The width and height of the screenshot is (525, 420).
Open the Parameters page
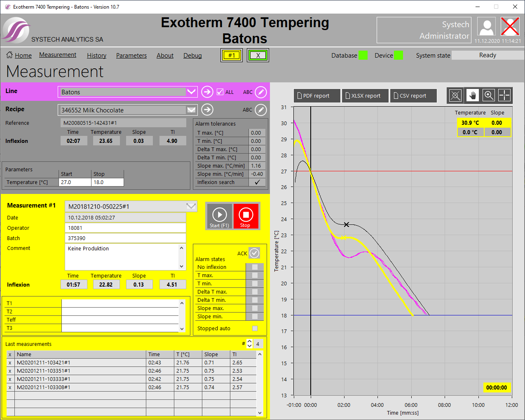click(x=131, y=55)
